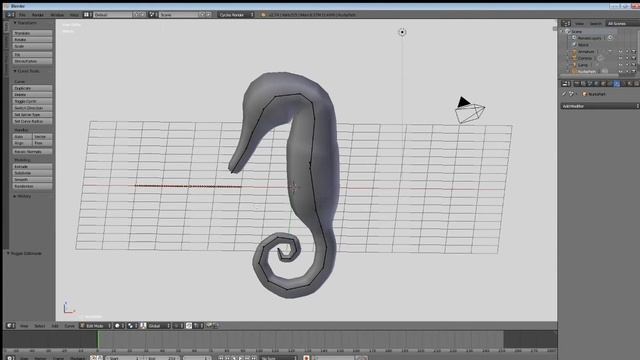Click the Set Spline Type button
The width and height of the screenshot is (640, 360).
tap(32, 115)
